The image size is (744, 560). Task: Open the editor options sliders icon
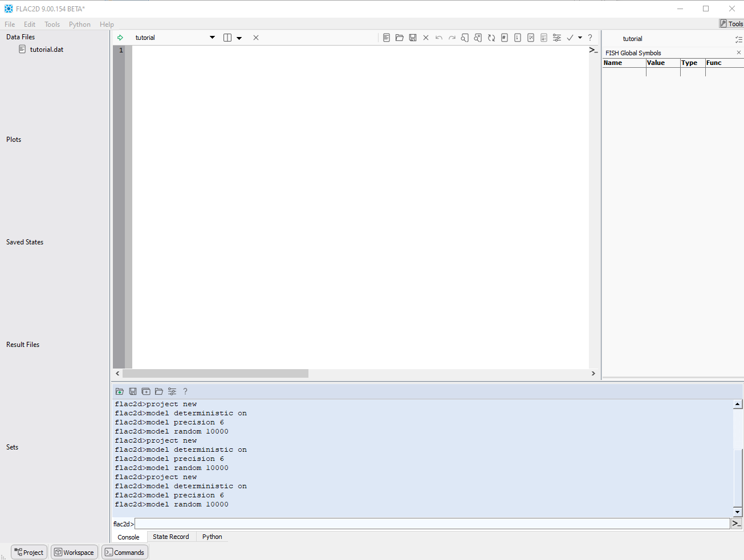click(x=557, y=38)
